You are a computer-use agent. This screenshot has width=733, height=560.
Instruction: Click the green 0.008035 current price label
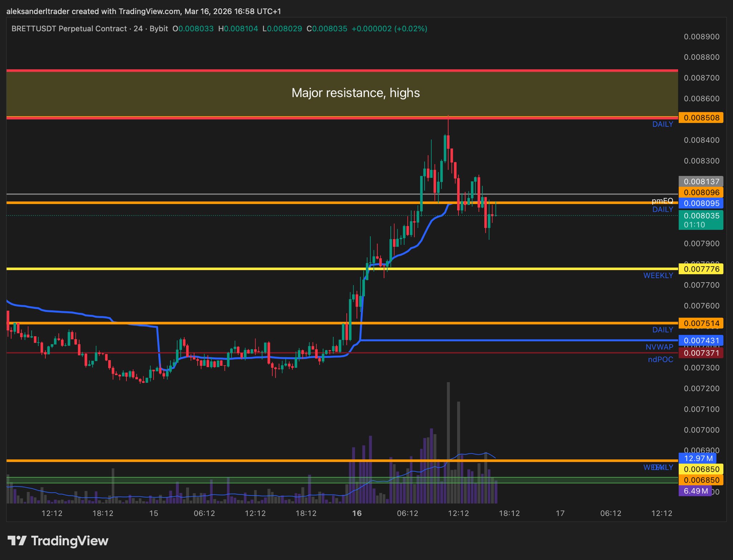pos(701,216)
